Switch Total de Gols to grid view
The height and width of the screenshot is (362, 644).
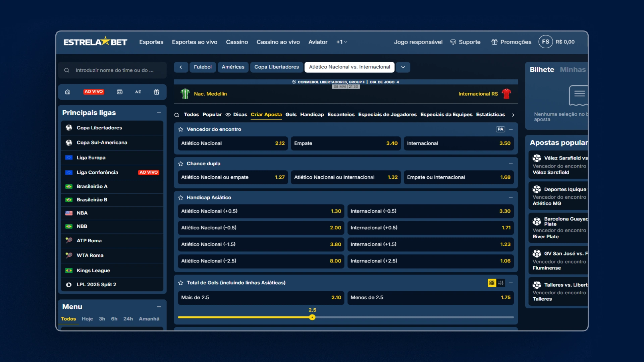tap(492, 283)
